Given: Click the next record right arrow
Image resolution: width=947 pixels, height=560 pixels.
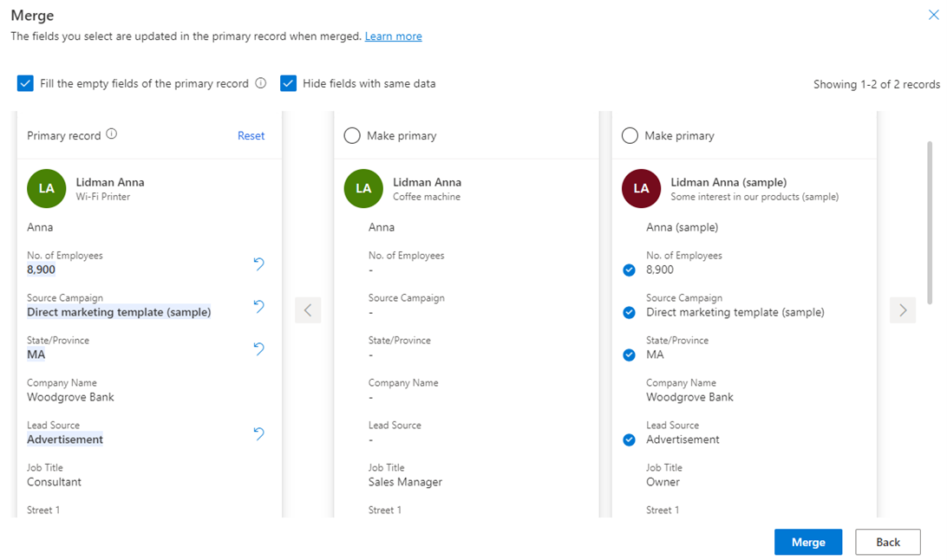Looking at the screenshot, I should (902, 310).
